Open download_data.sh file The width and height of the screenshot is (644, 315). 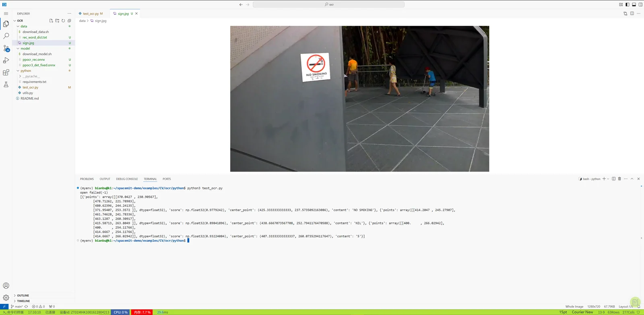coord(35,32)
